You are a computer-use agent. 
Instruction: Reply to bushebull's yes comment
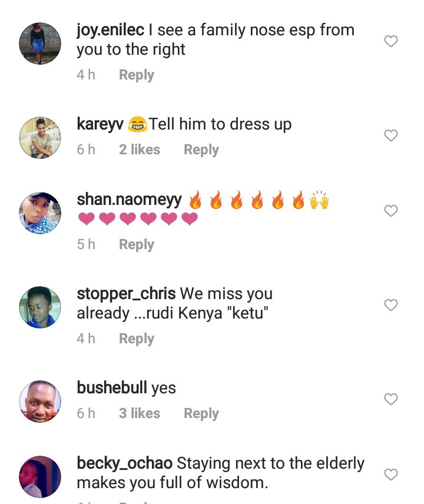201,413
